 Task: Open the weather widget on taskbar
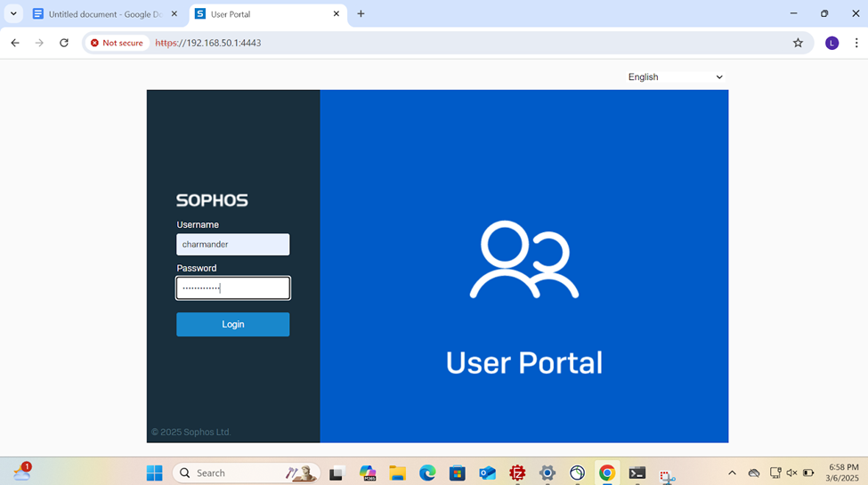(x=22, y=472)
